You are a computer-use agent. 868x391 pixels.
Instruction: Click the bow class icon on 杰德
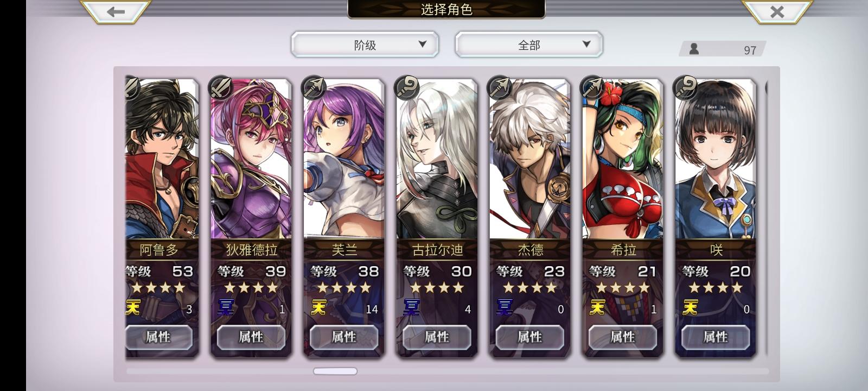[x=499, y=88]
